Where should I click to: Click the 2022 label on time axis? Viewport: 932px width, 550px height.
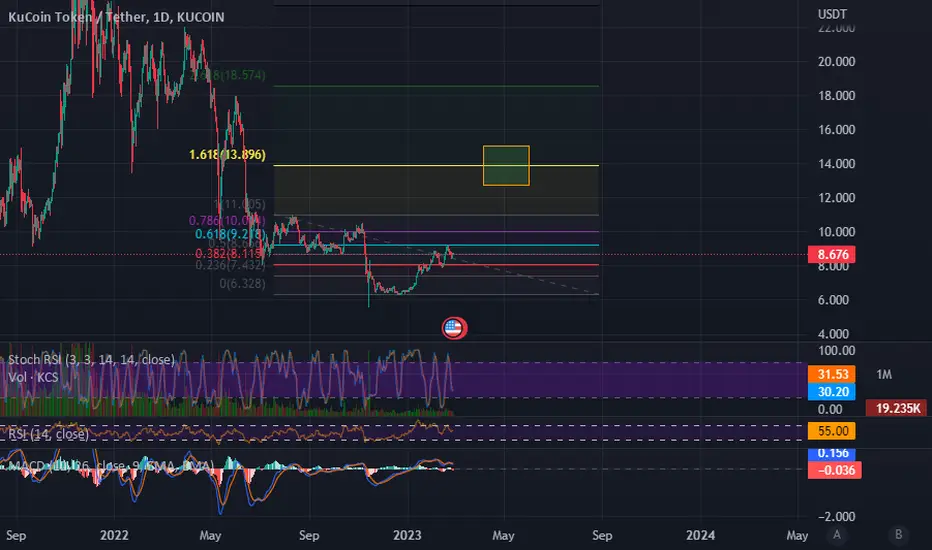point(114,535)
